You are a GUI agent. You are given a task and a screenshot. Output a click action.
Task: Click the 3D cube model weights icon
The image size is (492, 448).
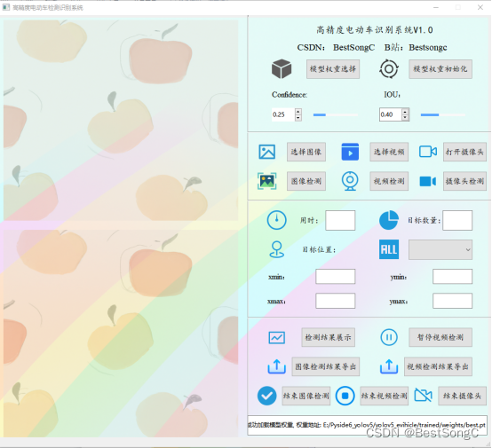tap(282, 68)
